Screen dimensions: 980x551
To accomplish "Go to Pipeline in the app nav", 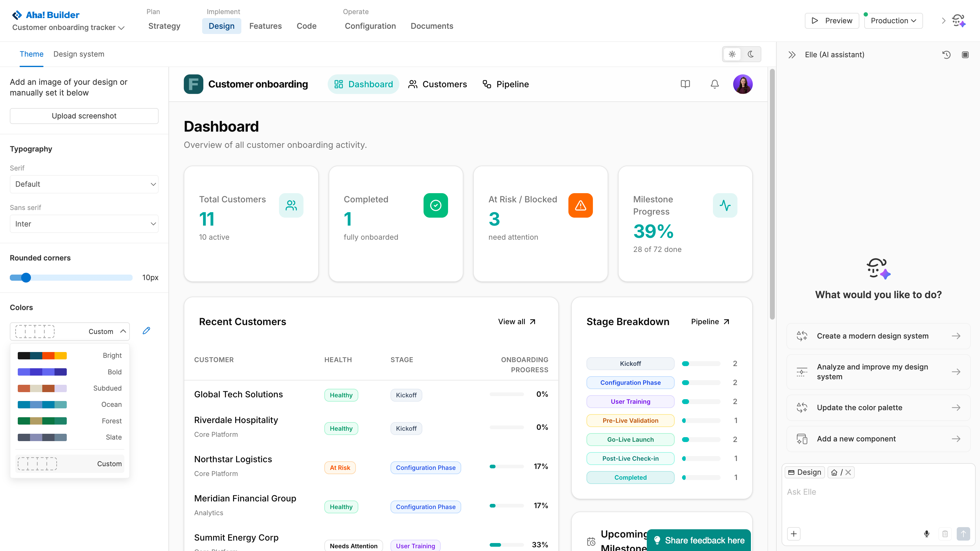I will point(506,84).
